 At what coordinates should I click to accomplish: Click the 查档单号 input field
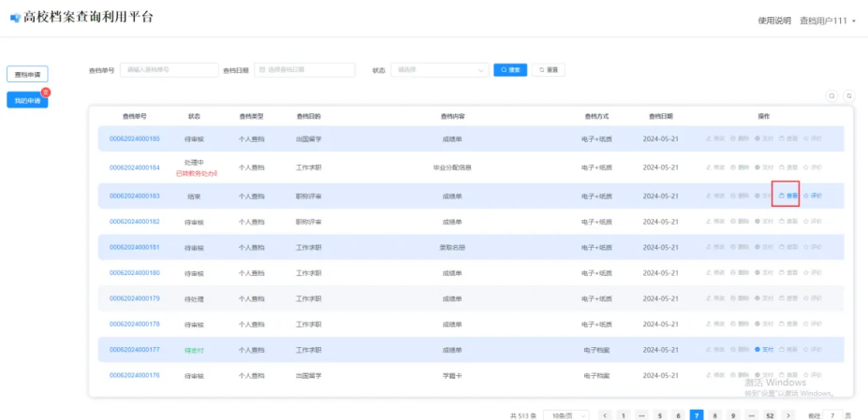click(169, 70)
